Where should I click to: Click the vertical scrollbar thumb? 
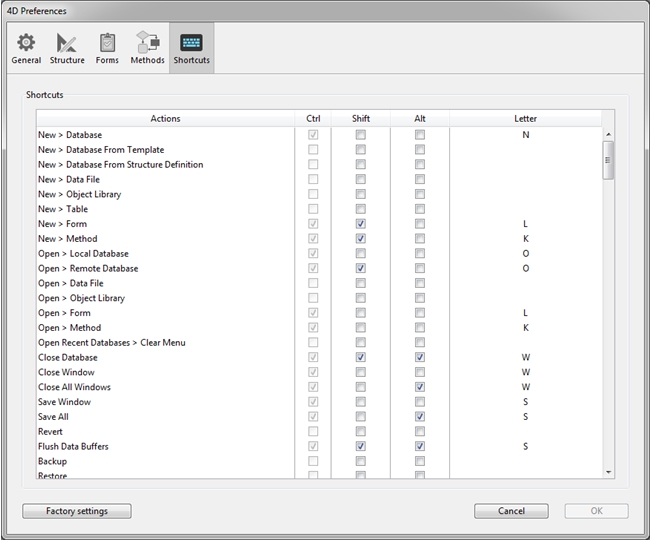(608, 159)
